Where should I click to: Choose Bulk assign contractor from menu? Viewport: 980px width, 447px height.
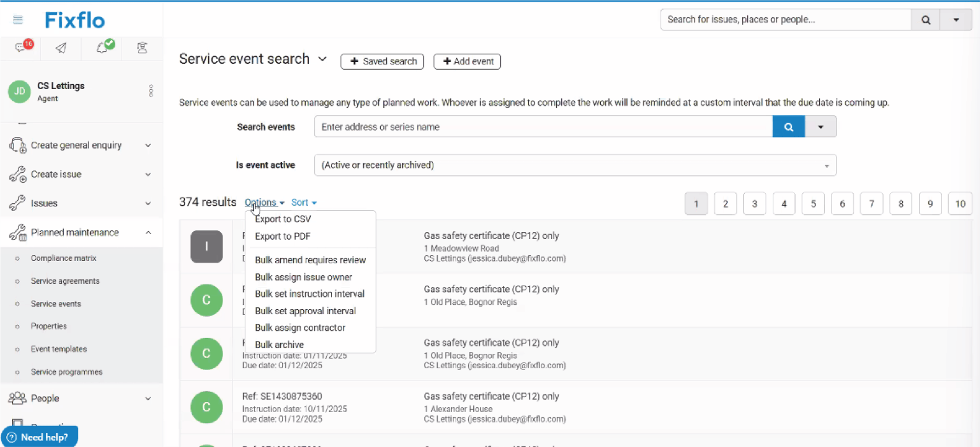pos(300,328)
